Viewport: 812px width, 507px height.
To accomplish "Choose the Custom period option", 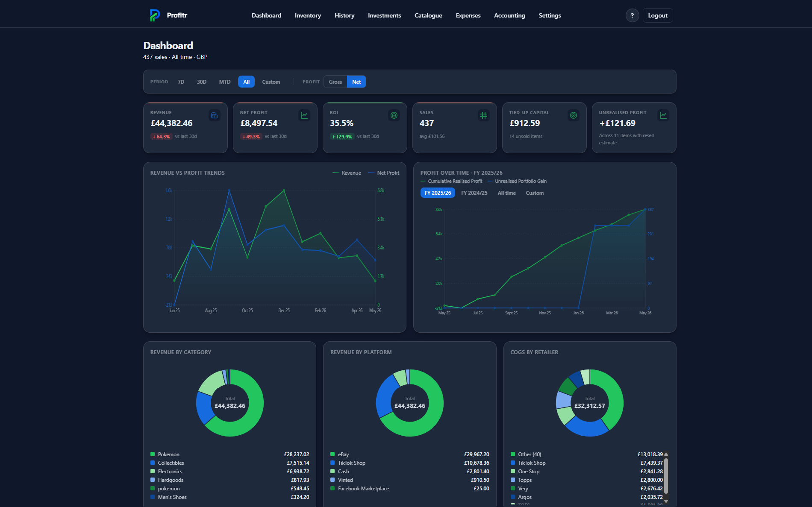I will 271,82.
